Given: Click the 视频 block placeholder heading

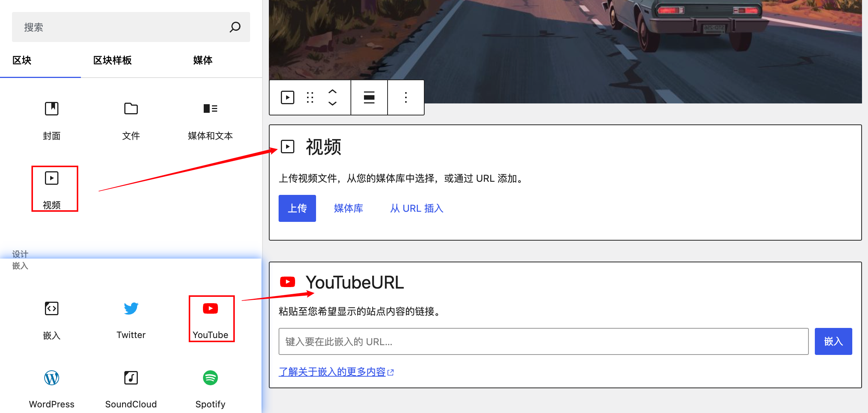Looking at the screenshot, I should point(324,147).
